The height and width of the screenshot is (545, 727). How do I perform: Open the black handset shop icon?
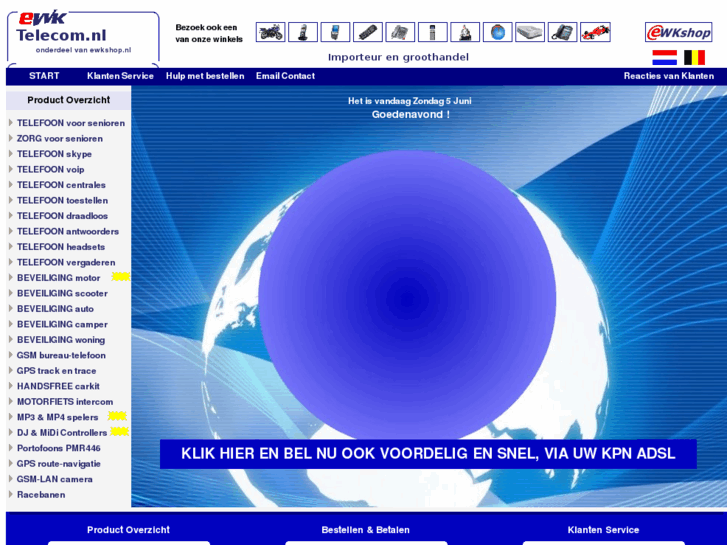tap(368, 32)
